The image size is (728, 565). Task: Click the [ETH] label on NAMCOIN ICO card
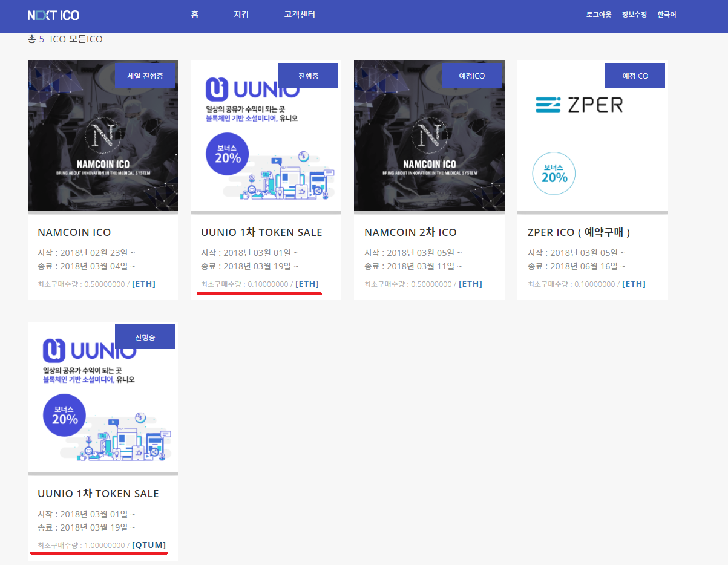tap(143, 284)
